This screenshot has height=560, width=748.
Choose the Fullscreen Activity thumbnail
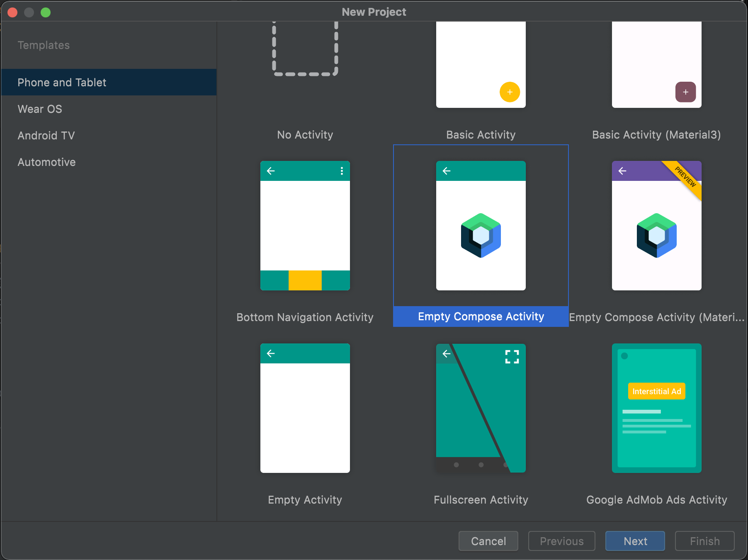(x=481, y=408)
